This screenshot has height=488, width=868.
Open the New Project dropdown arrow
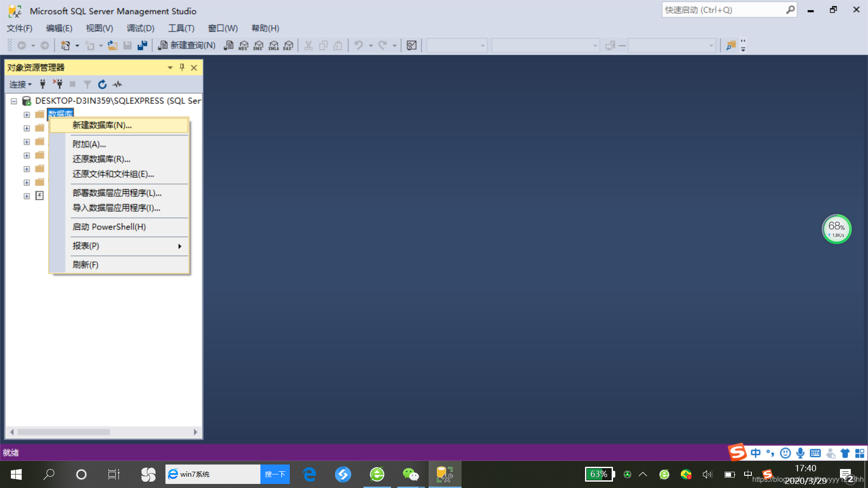coord(77,46)
